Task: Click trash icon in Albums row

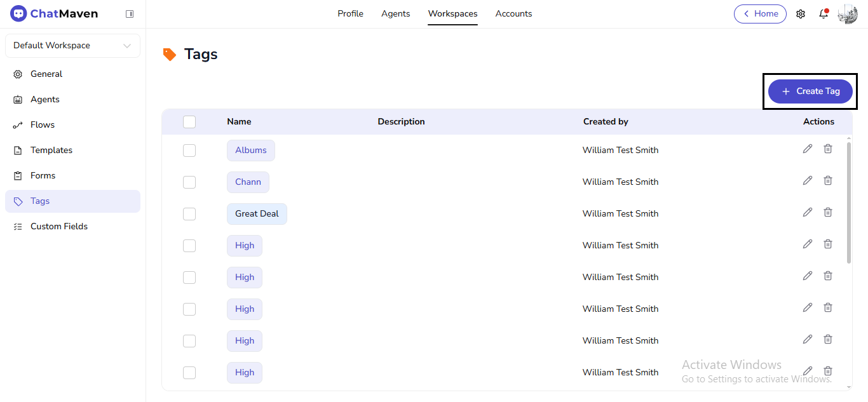Action: click(827, 149)
